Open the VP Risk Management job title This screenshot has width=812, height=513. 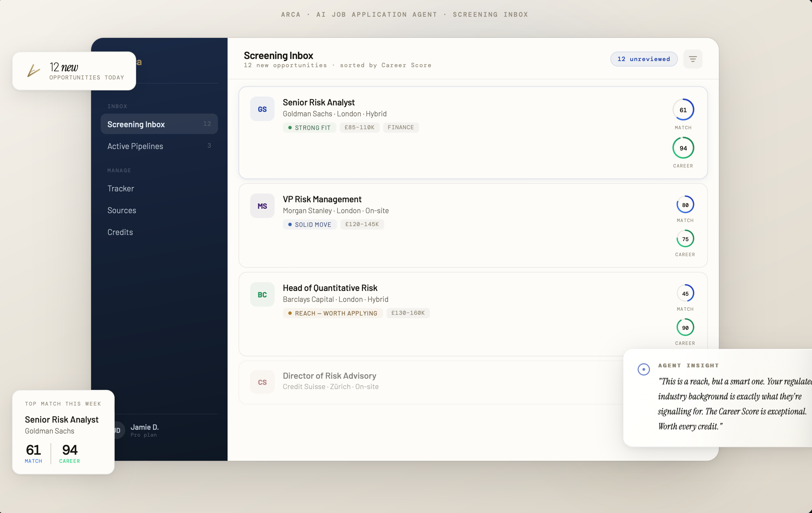(x=322, y=199)
